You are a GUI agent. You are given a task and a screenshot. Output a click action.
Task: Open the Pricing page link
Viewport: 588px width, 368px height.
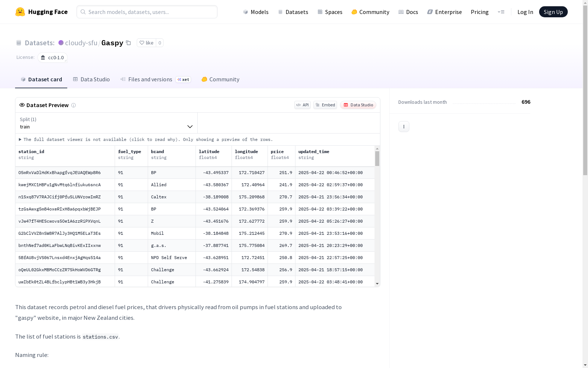(480, 12)
